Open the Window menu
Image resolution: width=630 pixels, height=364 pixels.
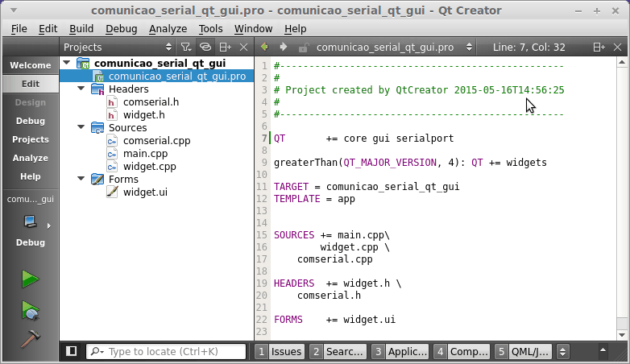click(x=253, y=29)
